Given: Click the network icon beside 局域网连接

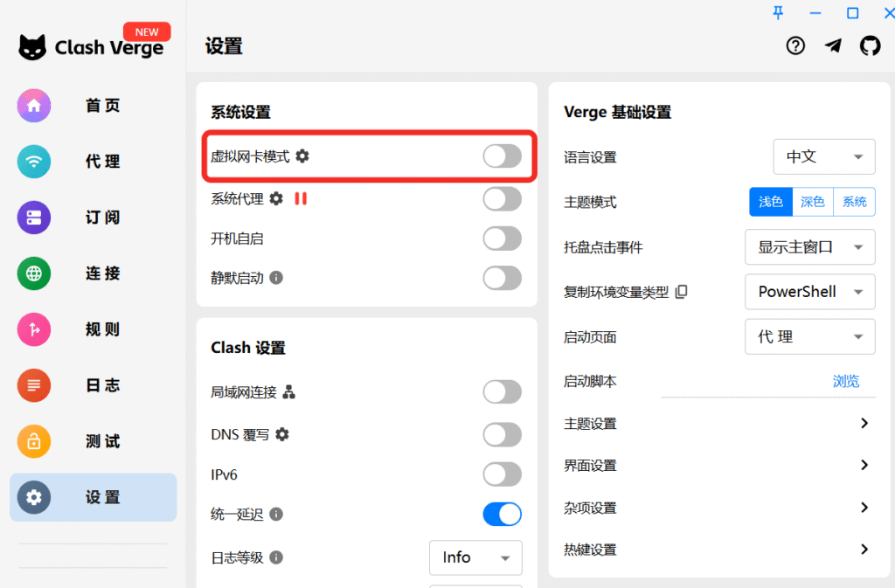Looking at the screenshot, I should point(289,392).
